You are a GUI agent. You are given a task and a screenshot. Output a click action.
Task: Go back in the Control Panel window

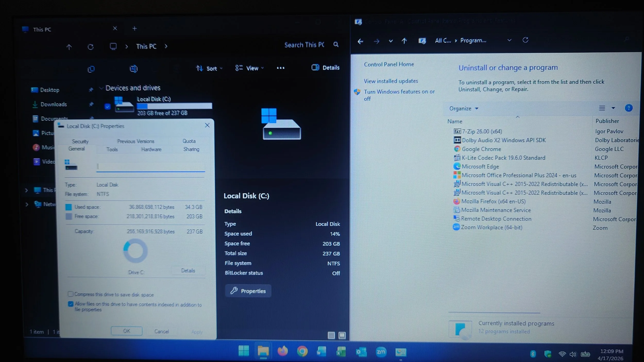click(x=360, y=41)
